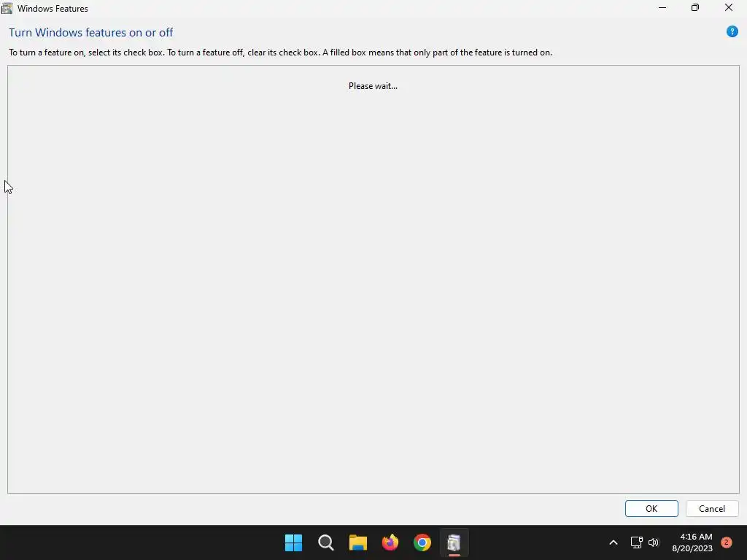The width and height of the screenshot is (747, 560).
Task: Click the Cancel button
Action: 712,508
